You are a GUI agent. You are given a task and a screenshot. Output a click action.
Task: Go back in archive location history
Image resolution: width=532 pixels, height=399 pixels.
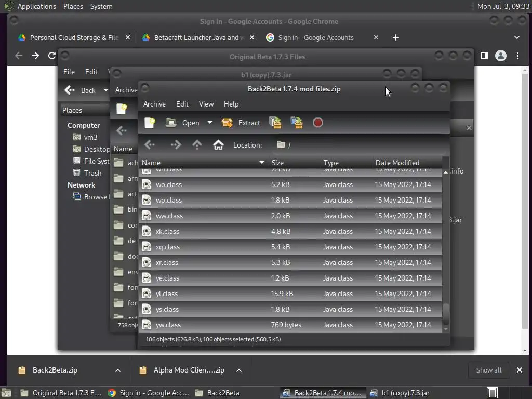click(150, 145)
